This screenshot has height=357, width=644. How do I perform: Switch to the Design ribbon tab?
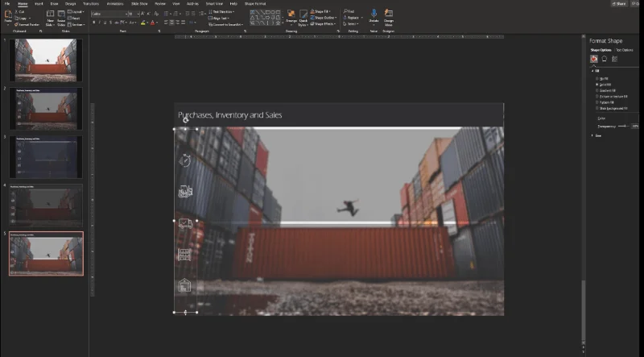(70, 4)
